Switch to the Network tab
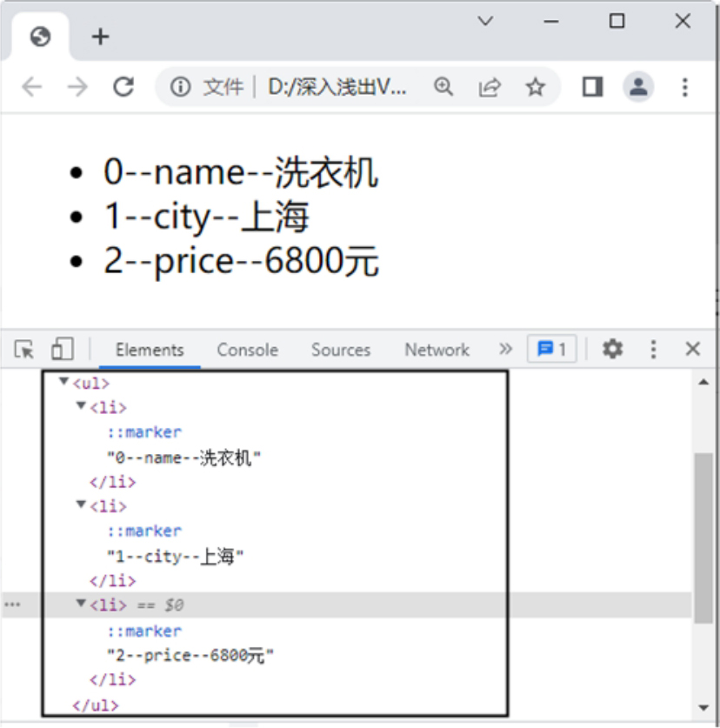 pyautogui.click(x=437, y=350)
